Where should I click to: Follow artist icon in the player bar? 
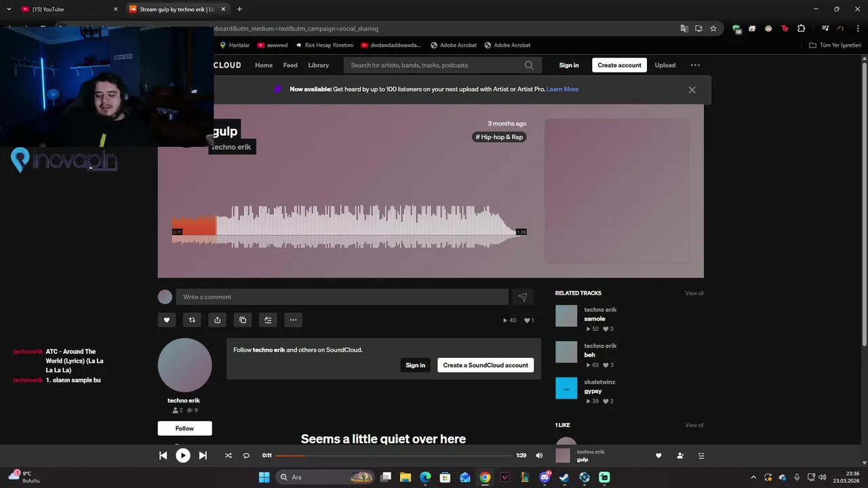(x=680, y=455)
